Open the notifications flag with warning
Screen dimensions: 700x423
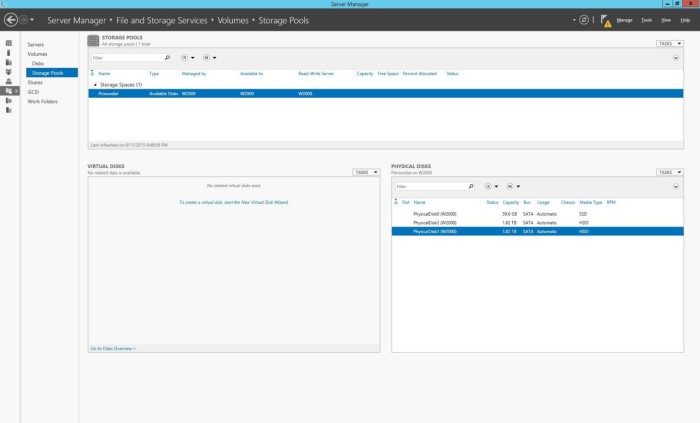pyautogui.click(x=605, y=21)
